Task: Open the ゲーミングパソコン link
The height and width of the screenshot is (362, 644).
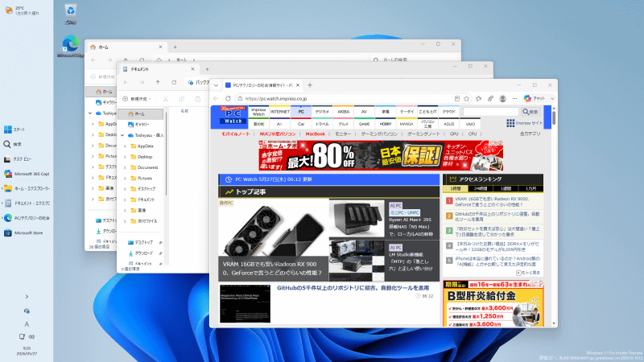Action: (379, 134)
